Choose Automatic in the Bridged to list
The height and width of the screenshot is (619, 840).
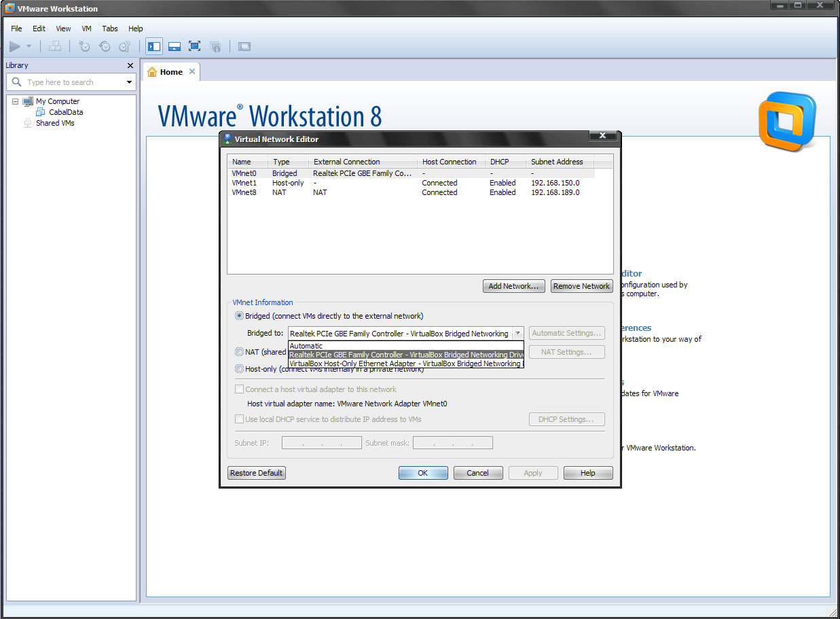coord(406,346)
